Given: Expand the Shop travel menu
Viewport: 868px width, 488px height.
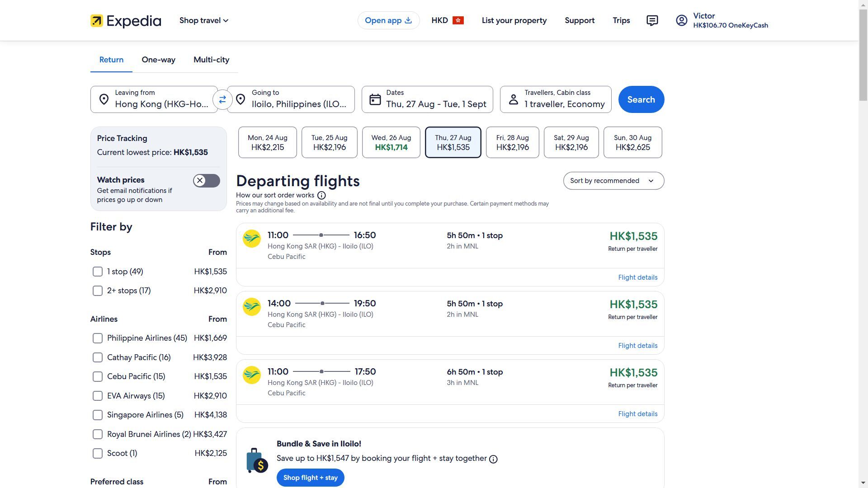Looking at the screenshot, I should coord(203,20).
